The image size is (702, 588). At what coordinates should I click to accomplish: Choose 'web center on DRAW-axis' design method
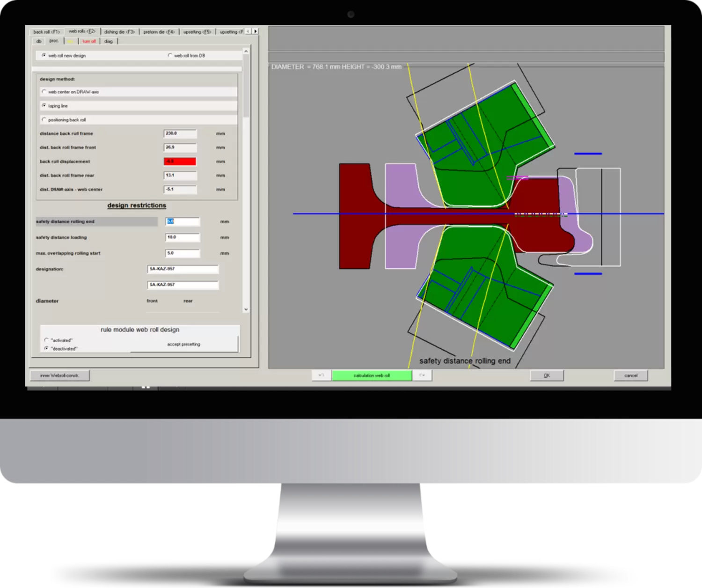point(44,92)
